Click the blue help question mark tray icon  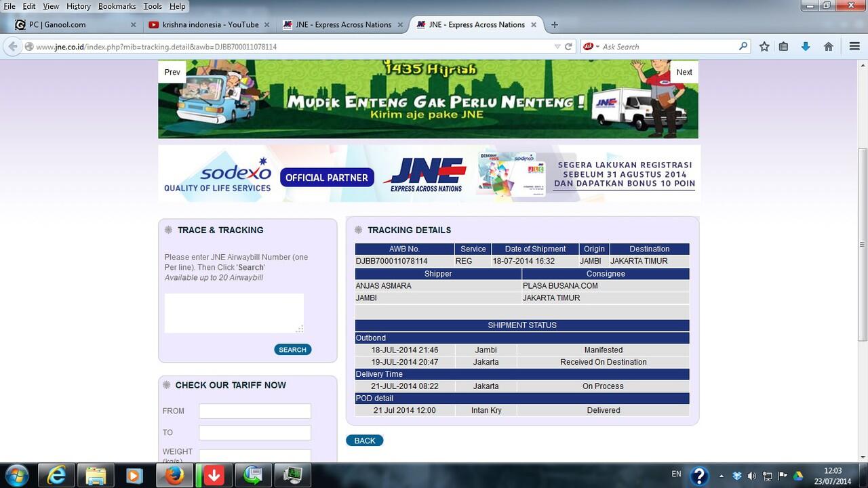[699, 475]
